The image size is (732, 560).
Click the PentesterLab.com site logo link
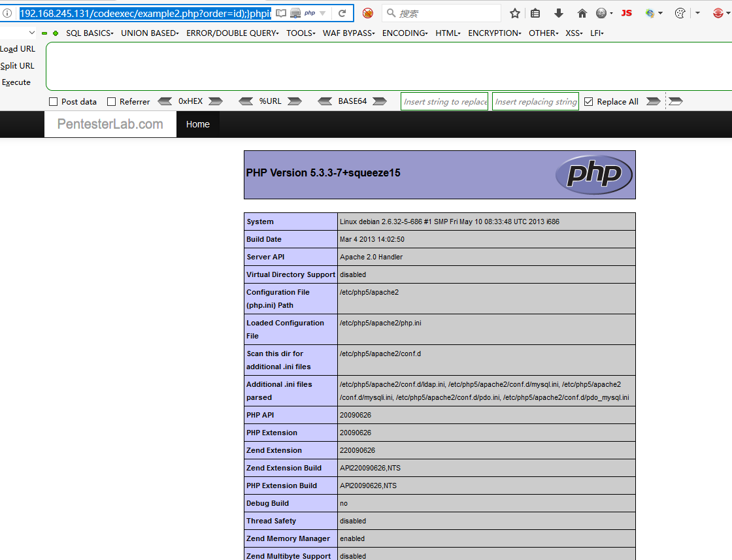110,124
